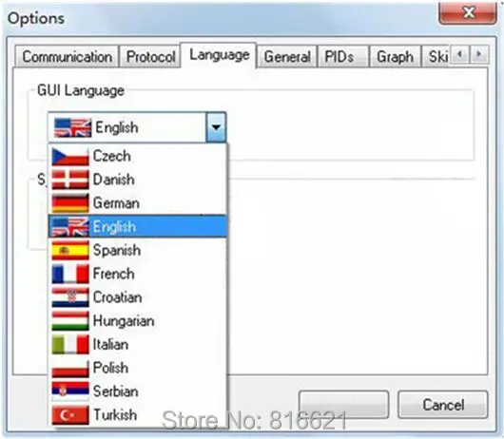Viewport: 504px width, 439px height.
Task: Select the Serbian flag icon
Action: (70, 391)
